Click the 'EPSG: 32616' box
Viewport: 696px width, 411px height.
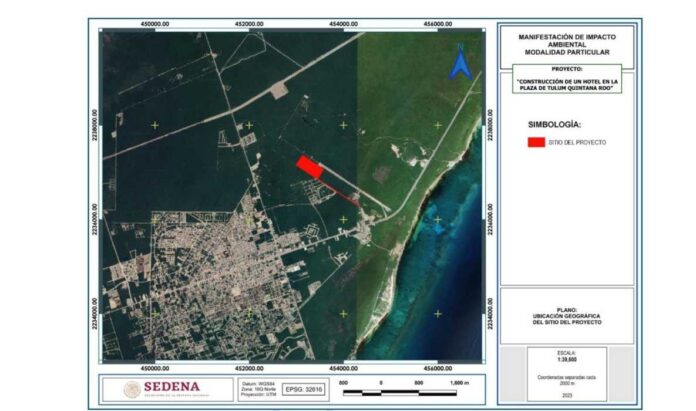(301, 386)
